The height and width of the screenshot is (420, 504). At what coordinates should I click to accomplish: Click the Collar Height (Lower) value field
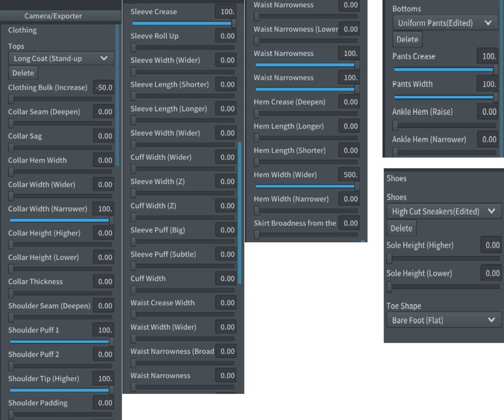[103, 258]
